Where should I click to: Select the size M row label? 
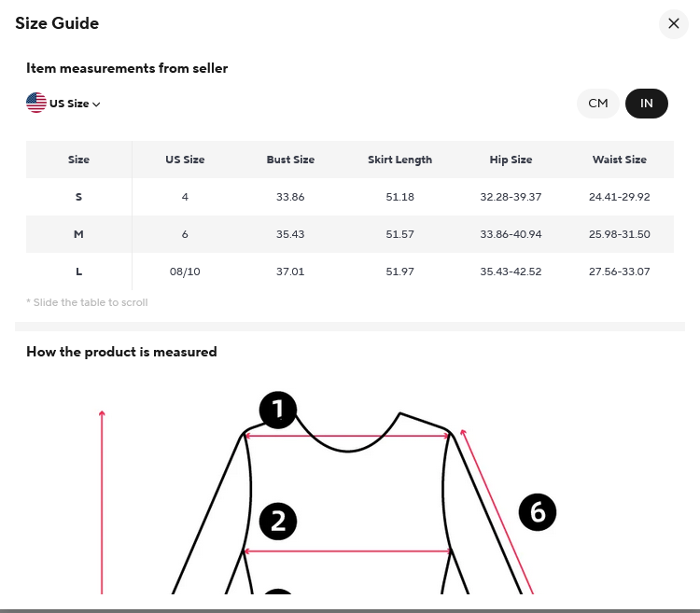coord(78,234)
